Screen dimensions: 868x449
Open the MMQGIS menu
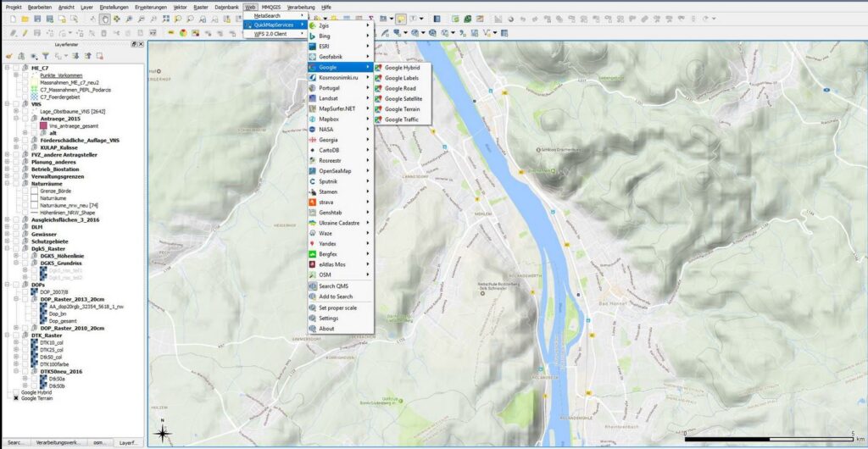click(271, 7)
